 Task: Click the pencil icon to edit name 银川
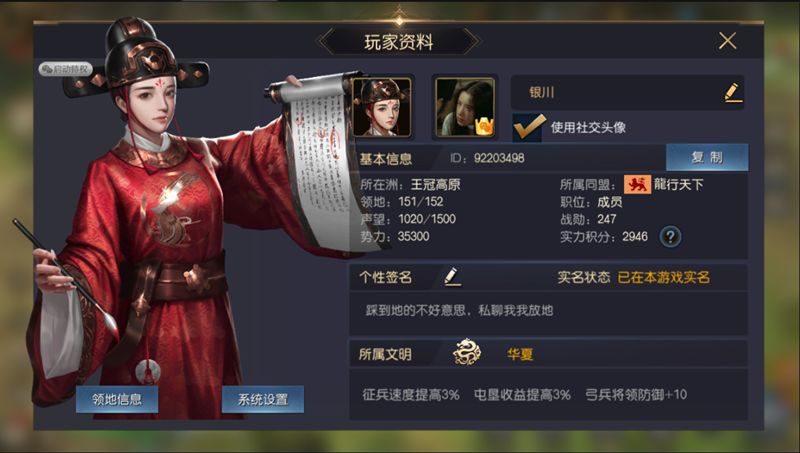click(x=733, y=92)
